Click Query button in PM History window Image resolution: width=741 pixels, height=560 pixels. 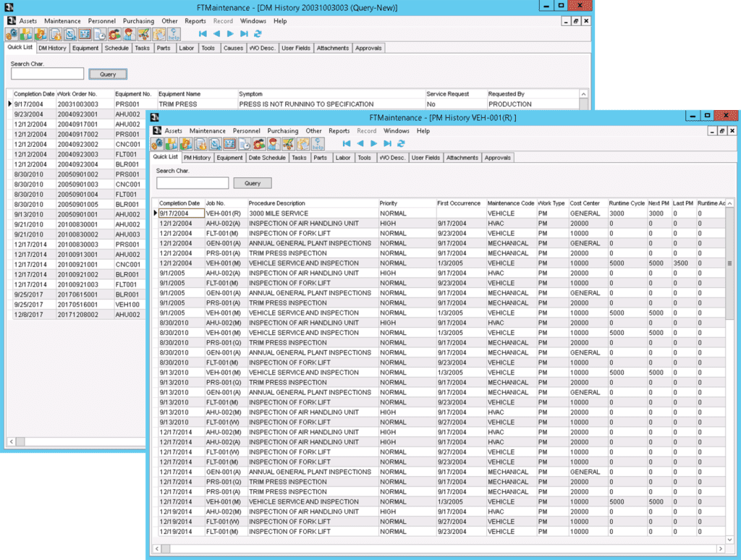point(253,183)
